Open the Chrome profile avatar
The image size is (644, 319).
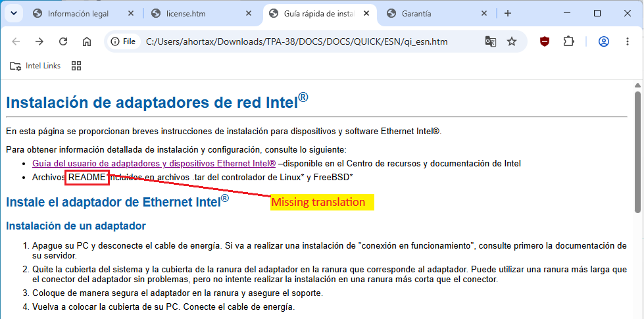603,41
